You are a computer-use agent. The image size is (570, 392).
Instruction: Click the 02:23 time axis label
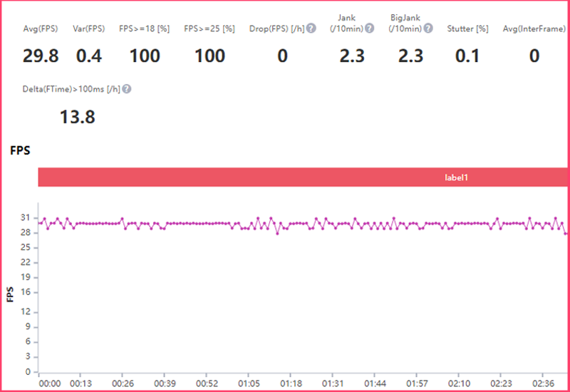click(x=502, y=383)
